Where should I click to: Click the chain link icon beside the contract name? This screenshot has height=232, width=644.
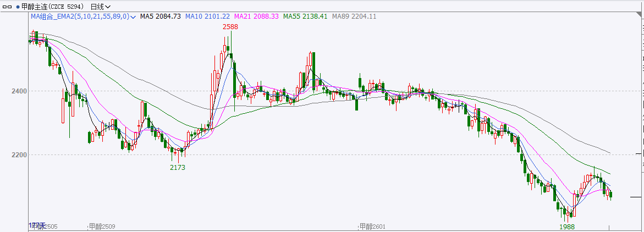7,7
